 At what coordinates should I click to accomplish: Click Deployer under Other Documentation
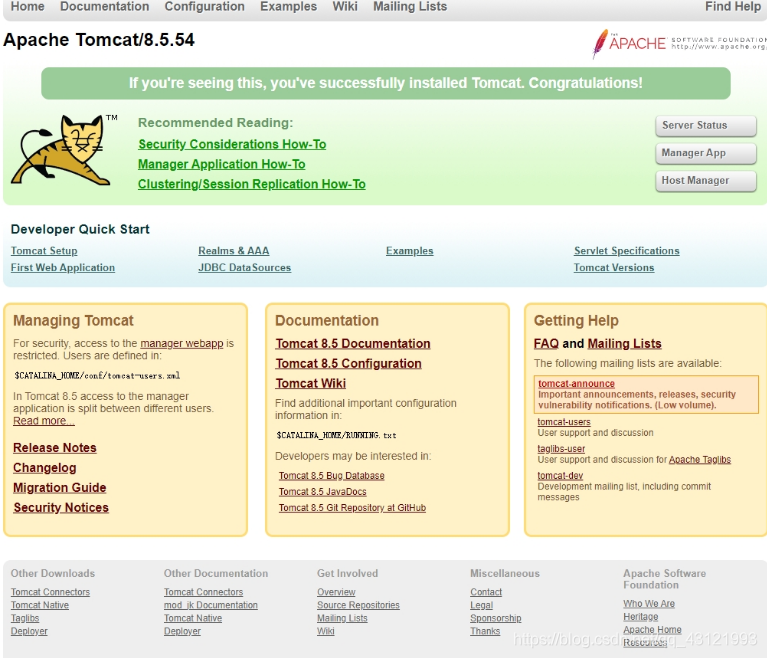pos(182,632)
